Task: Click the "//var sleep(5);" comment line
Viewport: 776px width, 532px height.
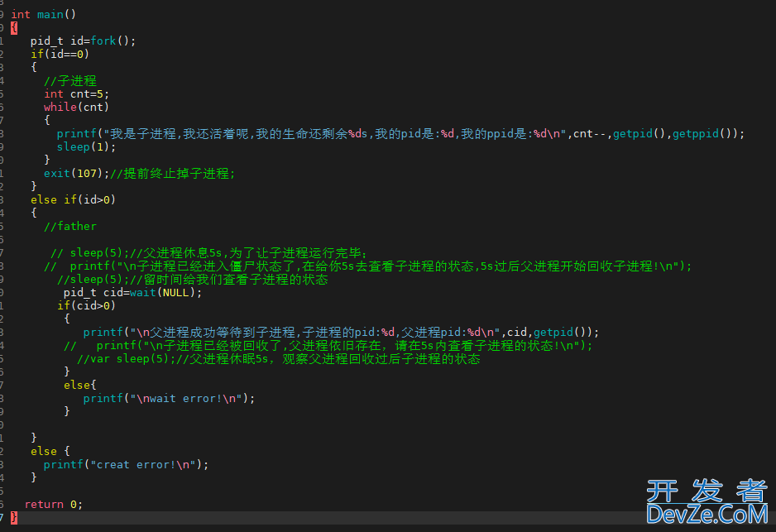Action: coord(278,359)
